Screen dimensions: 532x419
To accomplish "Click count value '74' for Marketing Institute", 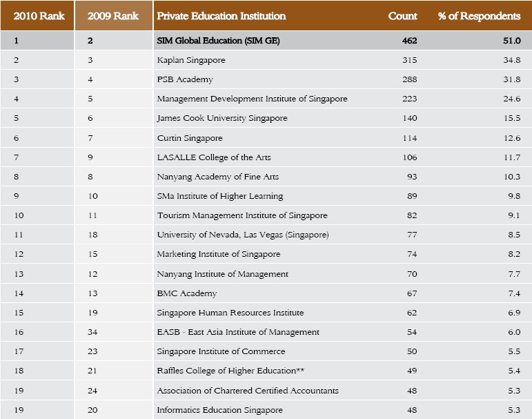I will [x=412, y=254].
